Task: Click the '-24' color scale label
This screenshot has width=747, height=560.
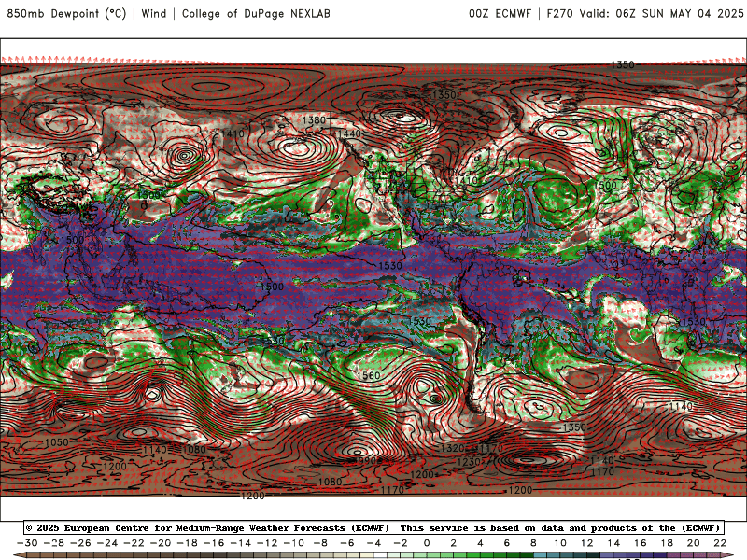Action: coord(107,543)
